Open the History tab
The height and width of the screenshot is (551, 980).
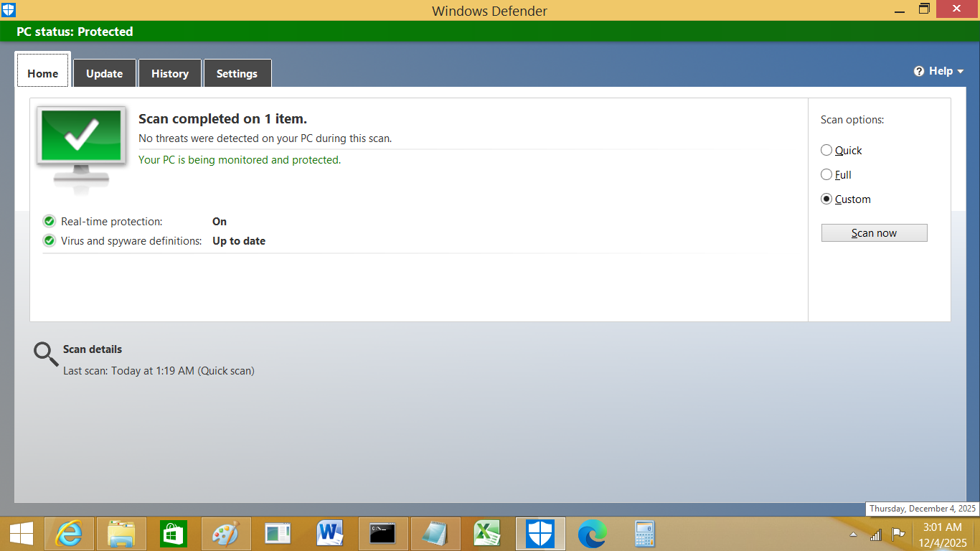[170, 74]
